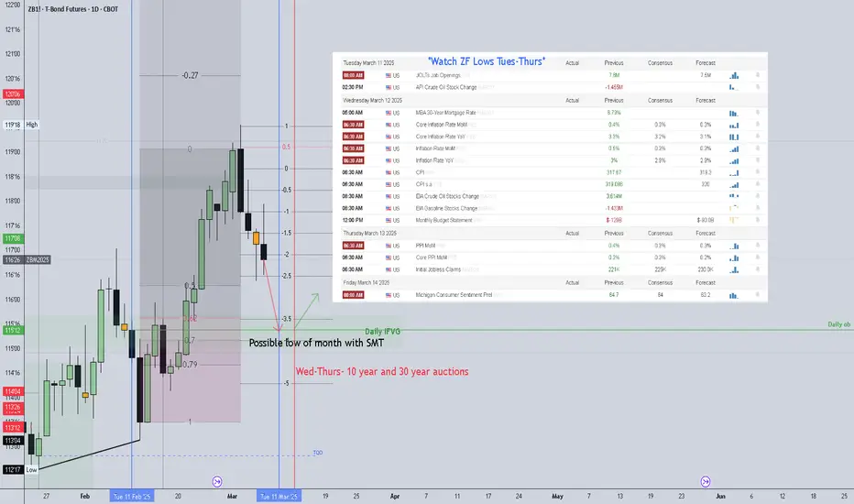Click the alert bell for Michigan Consumer Sentiment

[x=758, y=295]
